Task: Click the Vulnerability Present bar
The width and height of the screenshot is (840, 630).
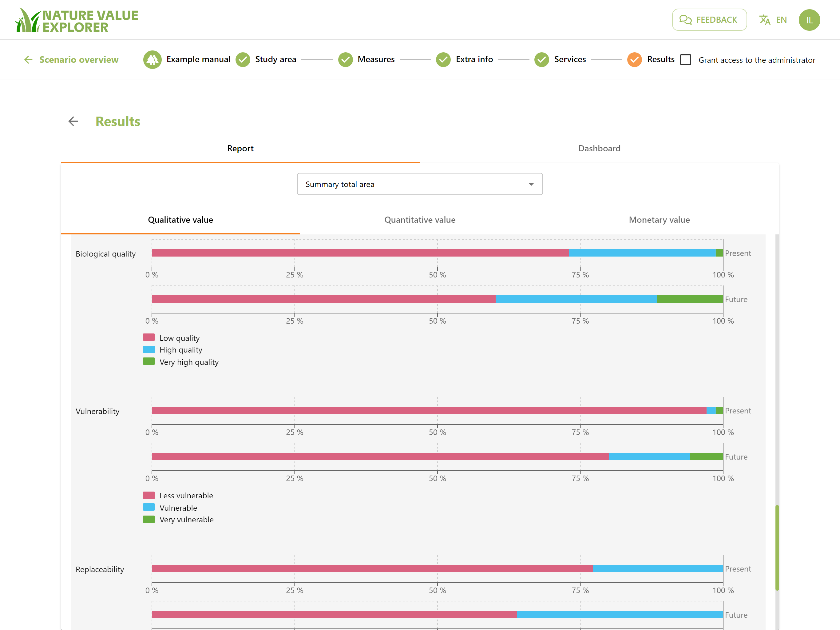Action: tap(437, 410)
